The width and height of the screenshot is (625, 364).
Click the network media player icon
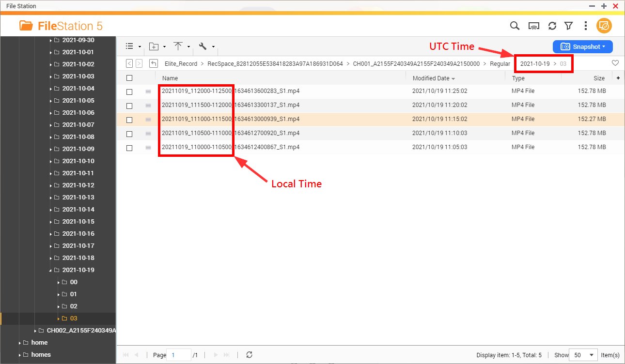[x=533, y=26]
